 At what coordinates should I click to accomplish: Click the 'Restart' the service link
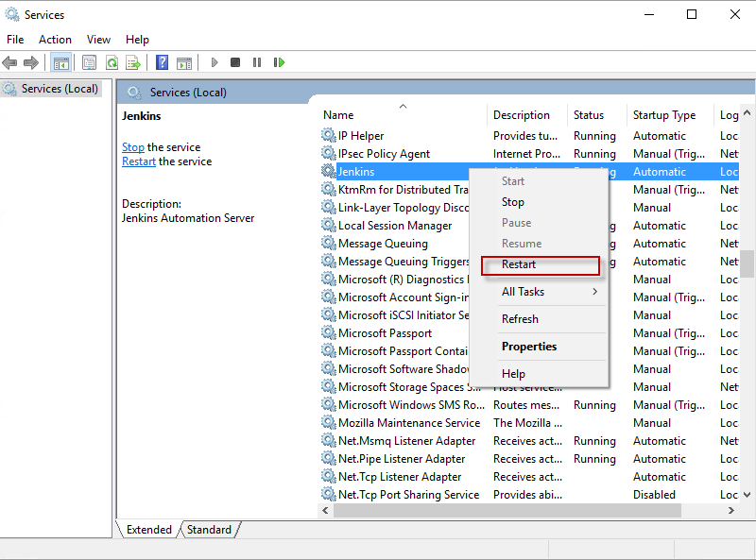tap(139, 161)
